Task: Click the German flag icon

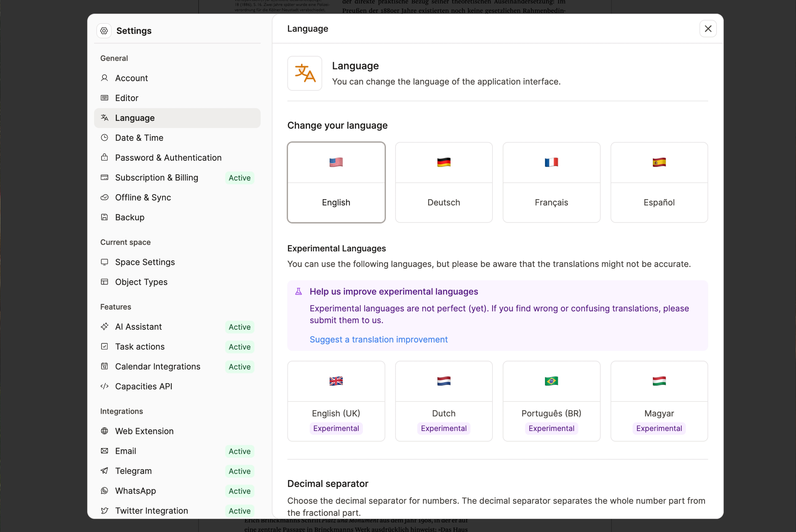Action: (x=444, y=162)
